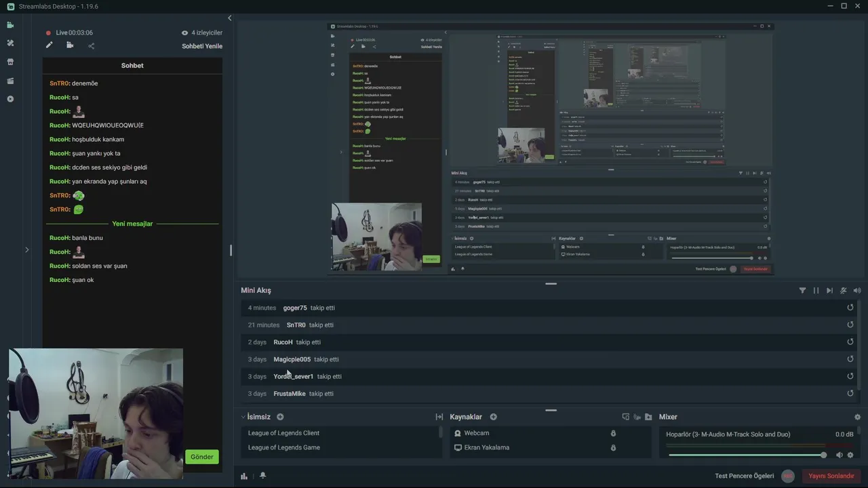Open the Themes icon in left sidebar
Image resolution: width=868 pixels, height=488 pixels.
10,43
